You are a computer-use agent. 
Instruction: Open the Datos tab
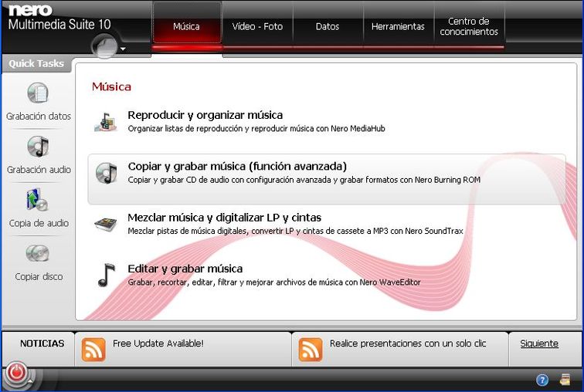pyautogui.click(x=328, y=26)
